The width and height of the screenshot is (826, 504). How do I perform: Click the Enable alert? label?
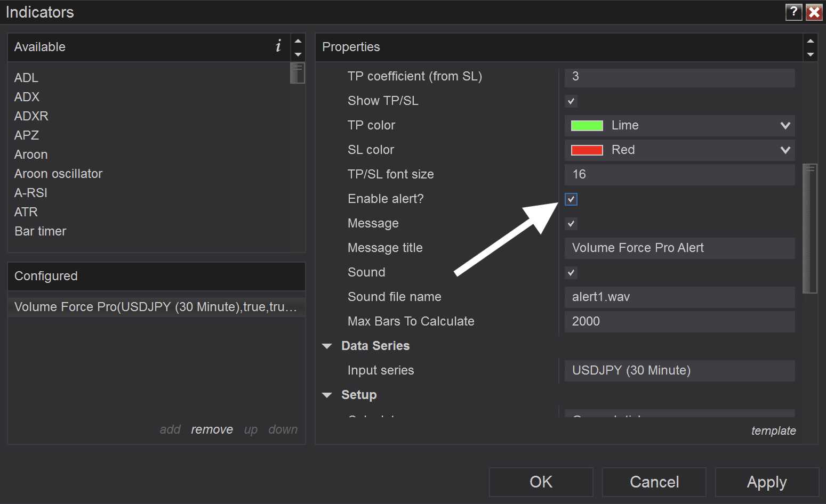tap(386, 199)
